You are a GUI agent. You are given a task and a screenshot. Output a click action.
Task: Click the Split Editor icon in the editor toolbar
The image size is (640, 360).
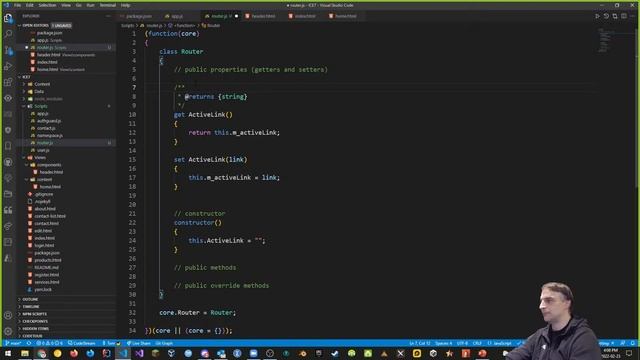624,16
